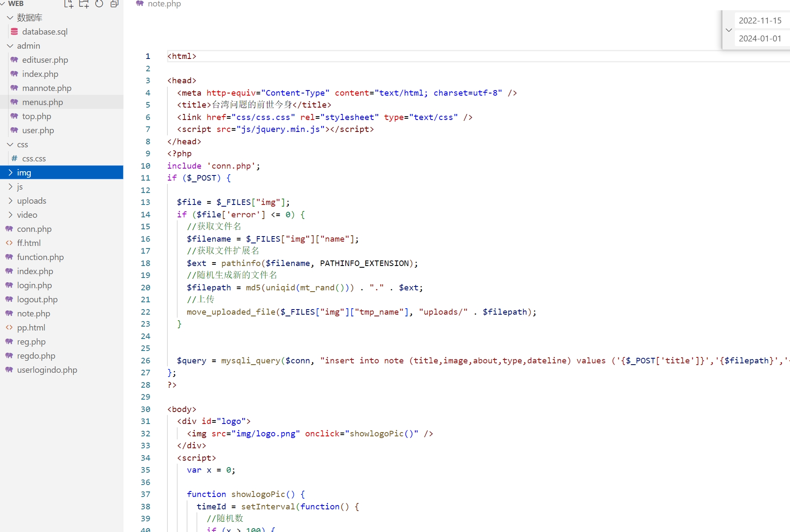Screen dimensions: 790x532
Task: Click the PHP icon beside mannote.php
Action: 15,88
